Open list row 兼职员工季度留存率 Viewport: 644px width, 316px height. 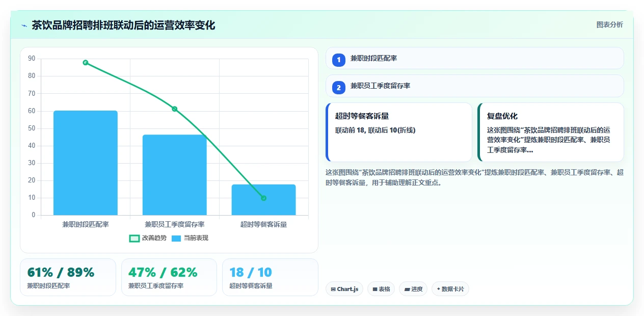[475, 86]
